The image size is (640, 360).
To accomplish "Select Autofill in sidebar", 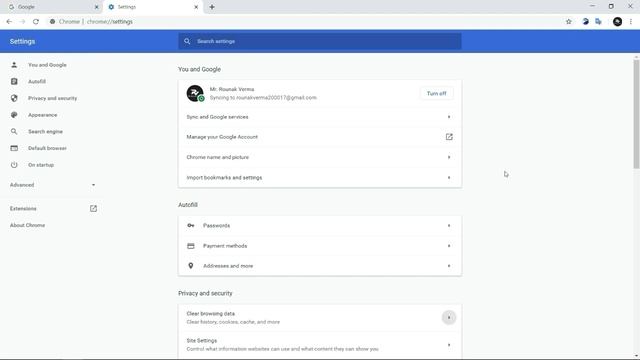I will click(x=37, y=82).
